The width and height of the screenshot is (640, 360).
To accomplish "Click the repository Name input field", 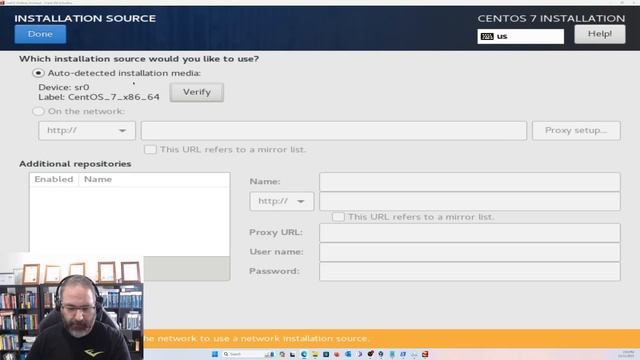I will click(470, 182).
